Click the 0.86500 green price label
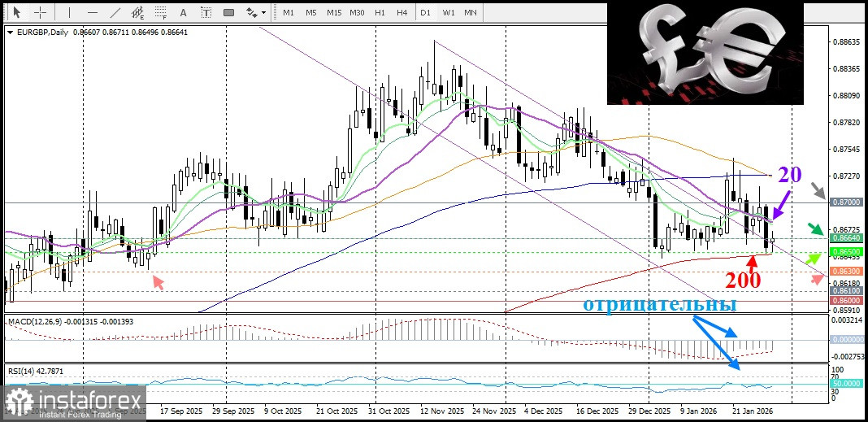Image resolution: width=868 pixels, height=422 pixels. 847,251
